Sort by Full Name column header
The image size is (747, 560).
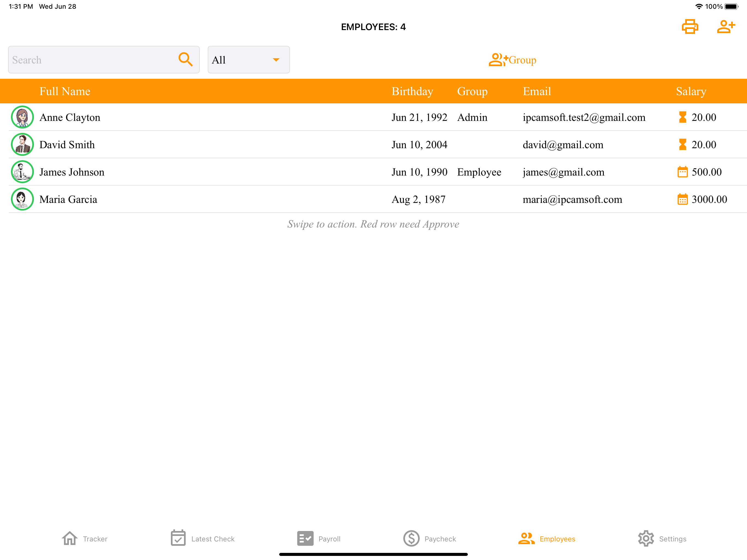click(x=65, y=91)
